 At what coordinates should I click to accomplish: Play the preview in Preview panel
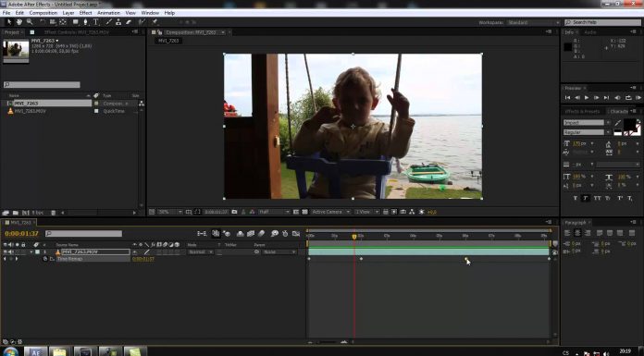click(x=587, y=98)
